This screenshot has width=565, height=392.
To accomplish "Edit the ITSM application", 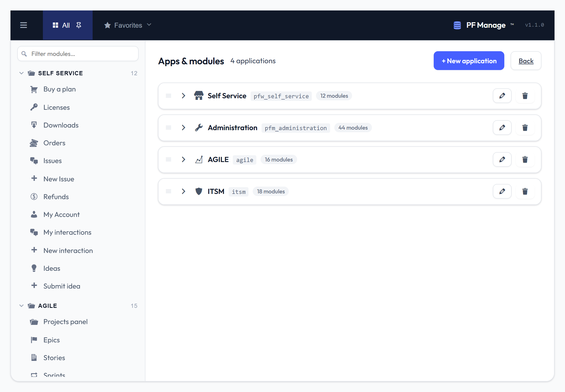I will click(502, 191).
